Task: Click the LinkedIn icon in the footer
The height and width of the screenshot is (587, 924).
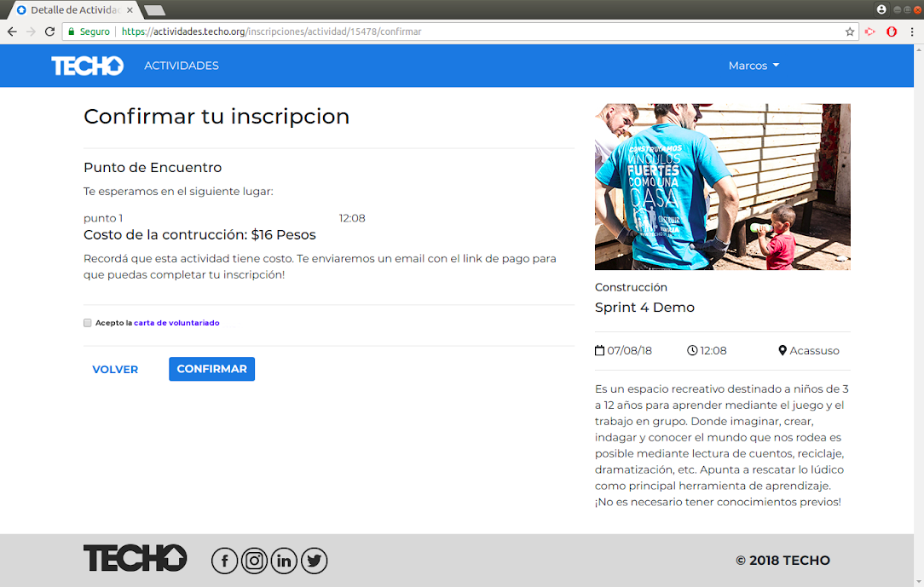Action: [284, 561]
